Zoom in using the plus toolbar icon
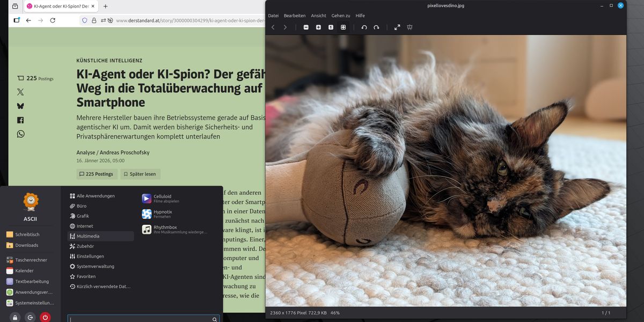 (x=318, y=27)
